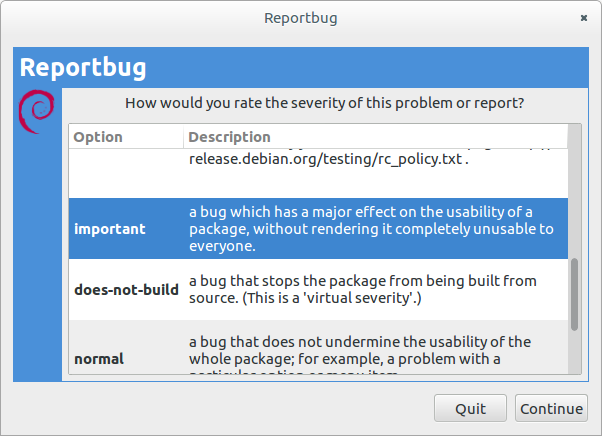Click the blue Reportbug heading
The image size is (602, 436).
coord(84,68)
